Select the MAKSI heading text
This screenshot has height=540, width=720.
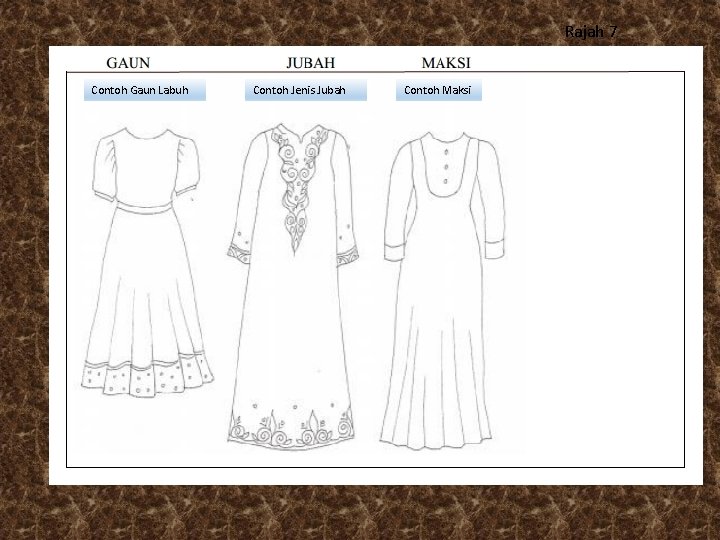446,63
